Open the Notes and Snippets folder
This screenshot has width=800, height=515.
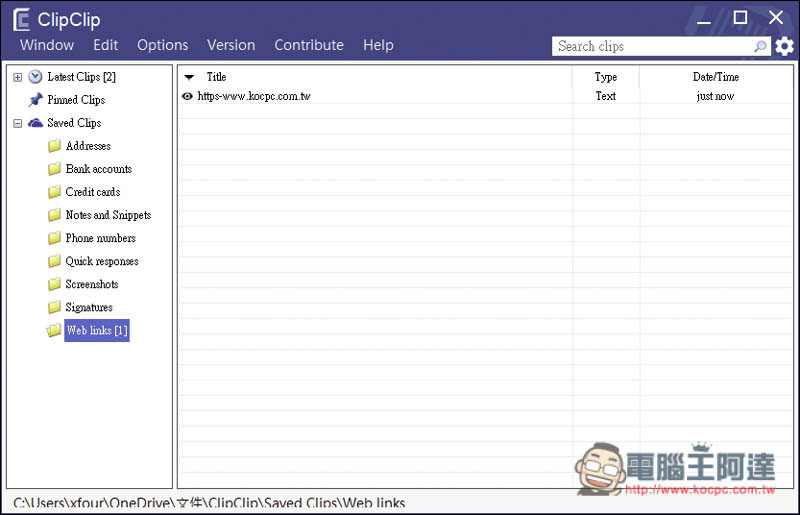pyautogui.click(x=108, y=215)
